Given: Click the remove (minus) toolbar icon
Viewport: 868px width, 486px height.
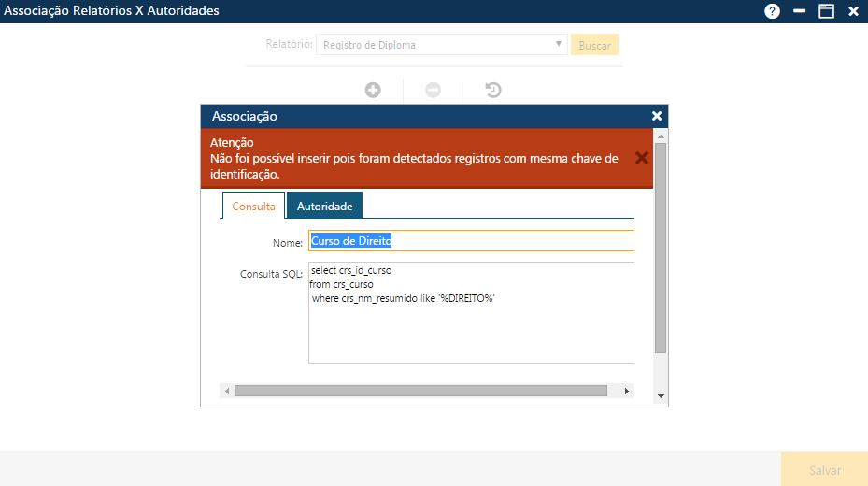Looking at the screenshot, I should [x=433, y=90].
